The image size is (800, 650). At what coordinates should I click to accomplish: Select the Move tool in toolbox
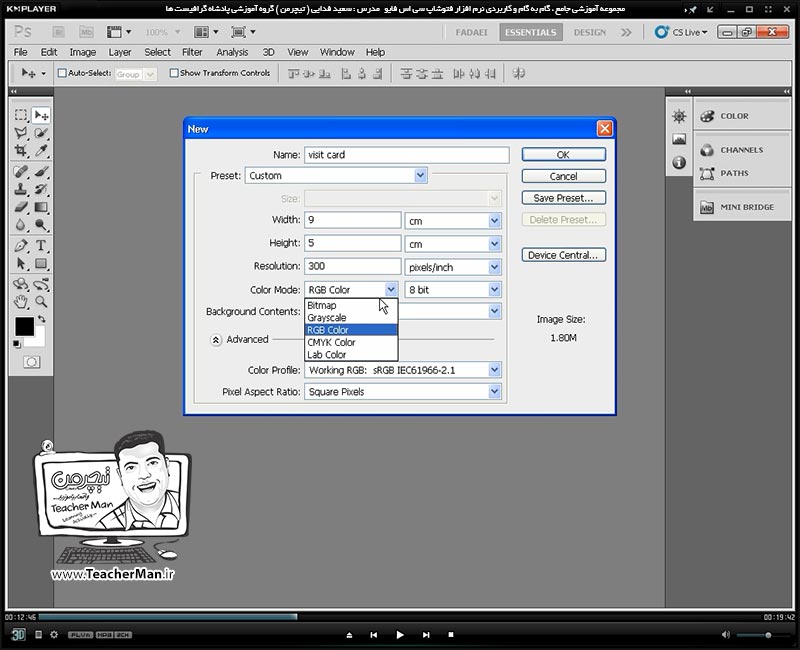click(41, 115)
